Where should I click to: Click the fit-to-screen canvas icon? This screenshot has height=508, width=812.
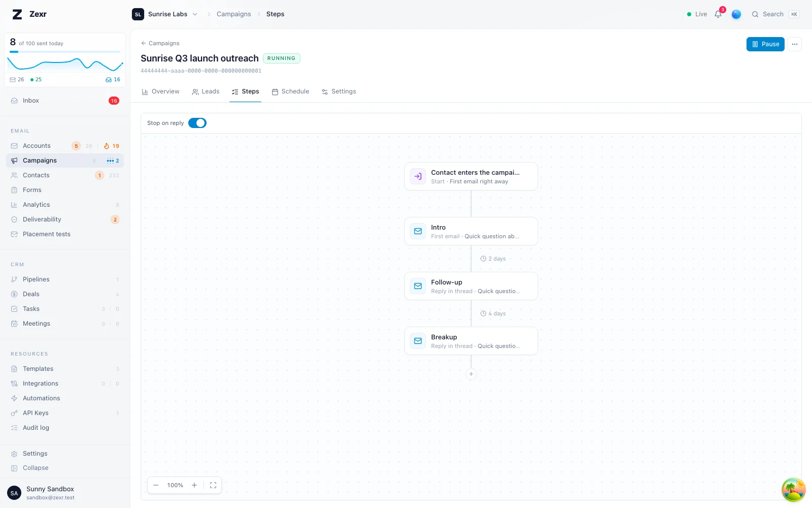click(213, 485)
